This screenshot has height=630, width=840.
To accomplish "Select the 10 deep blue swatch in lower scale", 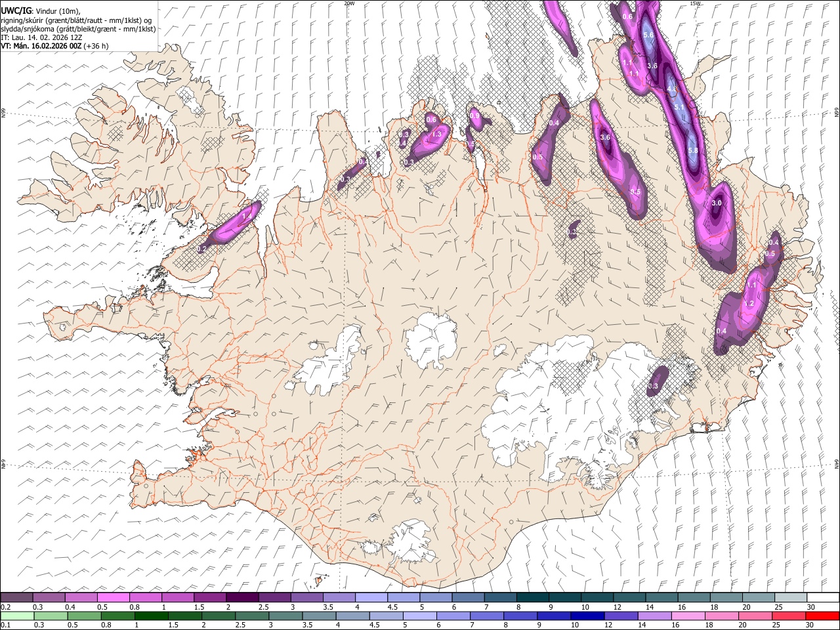I will (589, 616).
